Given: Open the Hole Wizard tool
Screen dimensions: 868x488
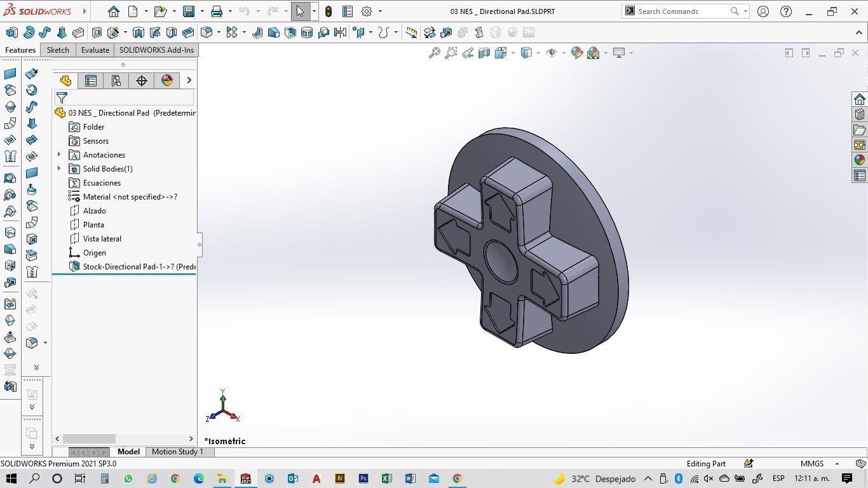Looking at the screenshot, I should pos(114,32).
